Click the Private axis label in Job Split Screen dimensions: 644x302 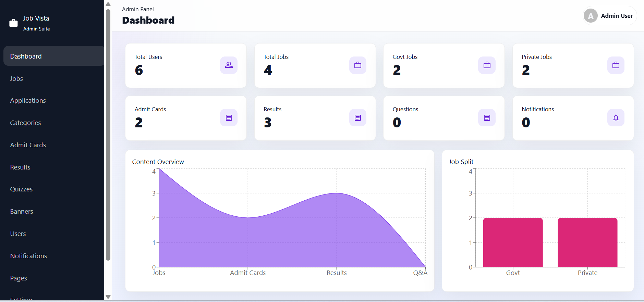(x=587, y=273)
